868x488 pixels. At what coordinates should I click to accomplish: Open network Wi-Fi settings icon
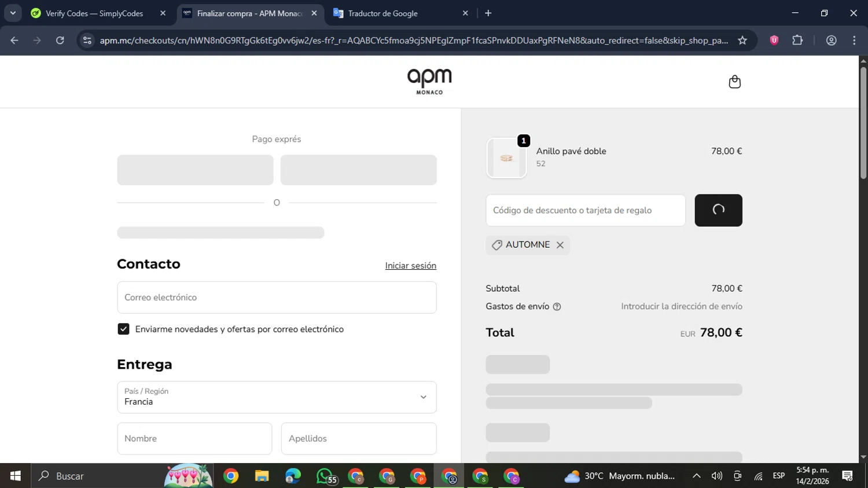coord(758,476)
